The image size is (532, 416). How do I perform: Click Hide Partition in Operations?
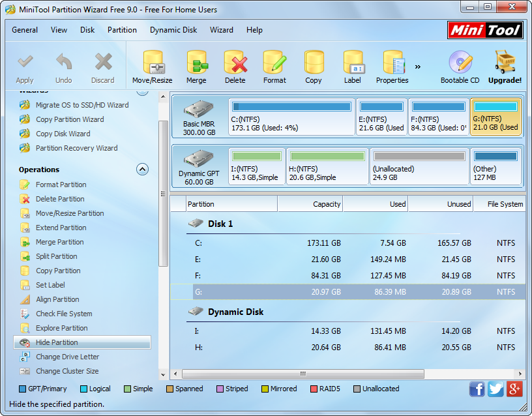pyautogui.click(x=82, y=342)
